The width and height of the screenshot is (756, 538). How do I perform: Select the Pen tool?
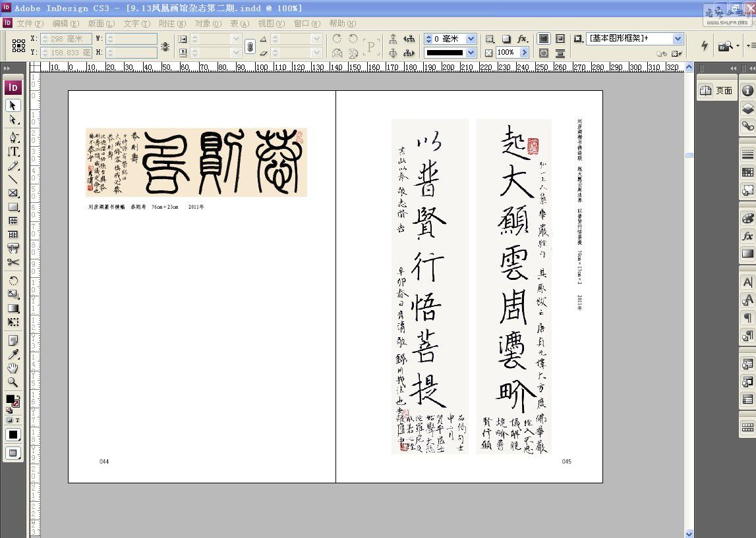point(13,137)
